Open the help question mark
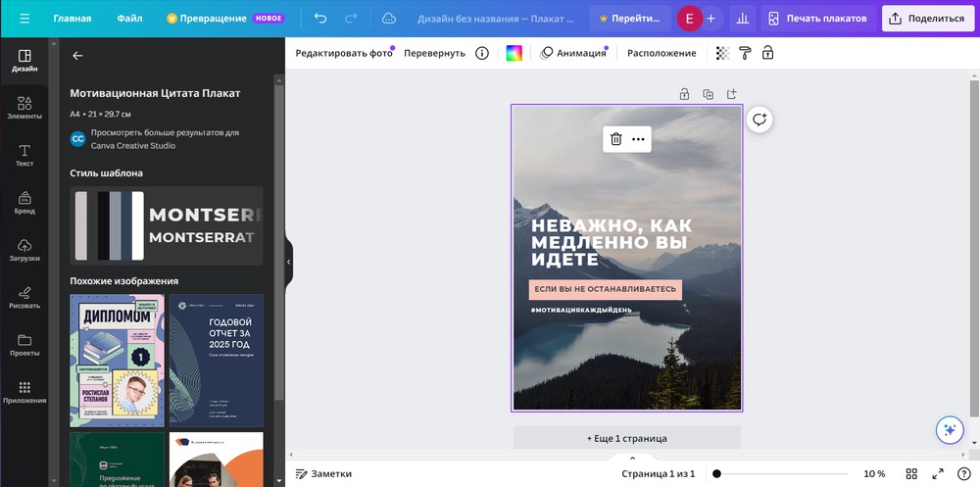The width and height of the screenshot is (980, 487). coord(963,474)
